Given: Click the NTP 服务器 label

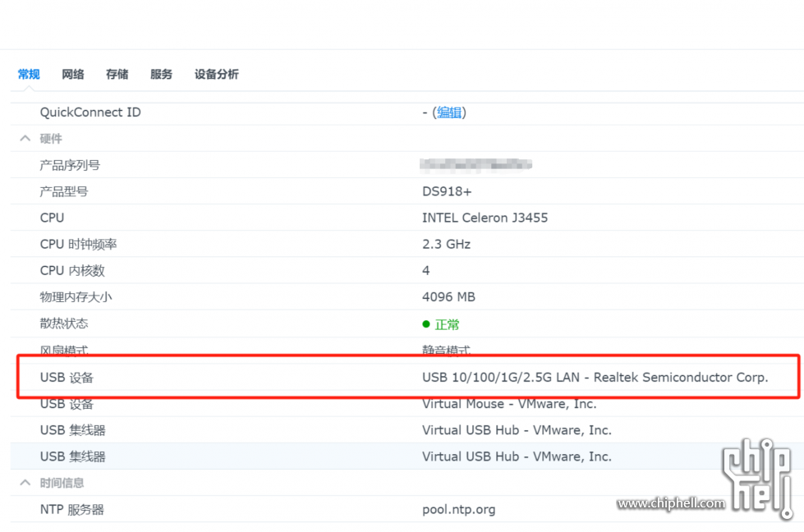Looking at the screenshot, I should coord(71,510).
